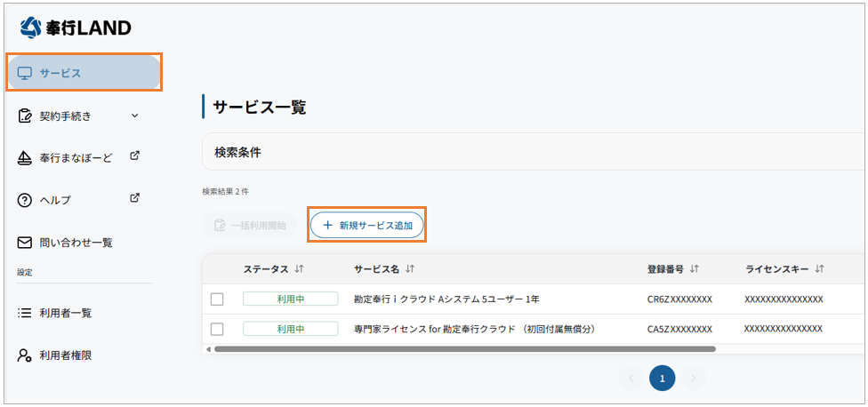Click the monitor icon beside サービス

25,73
